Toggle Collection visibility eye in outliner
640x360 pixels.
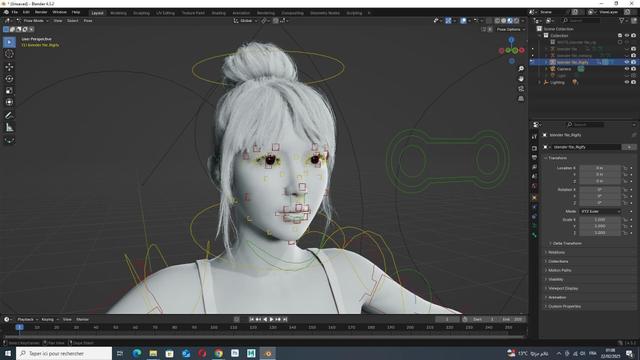pyautogui.click(x=627, y=36)
